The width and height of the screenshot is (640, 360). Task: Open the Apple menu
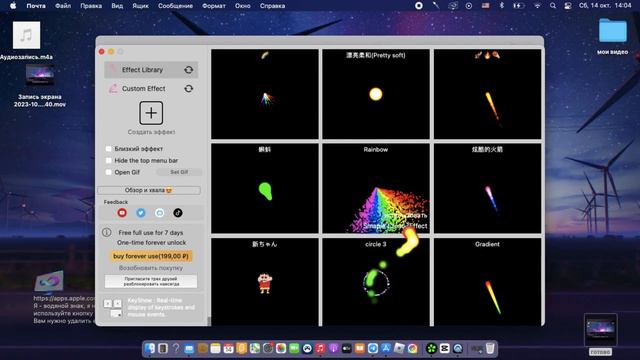pos(13,6)
